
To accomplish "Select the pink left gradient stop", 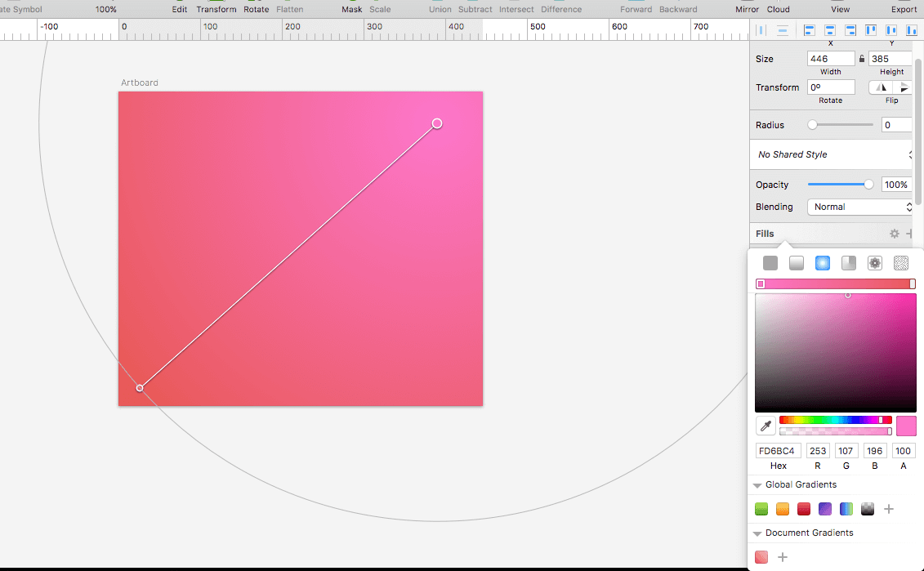I will 761,284.
